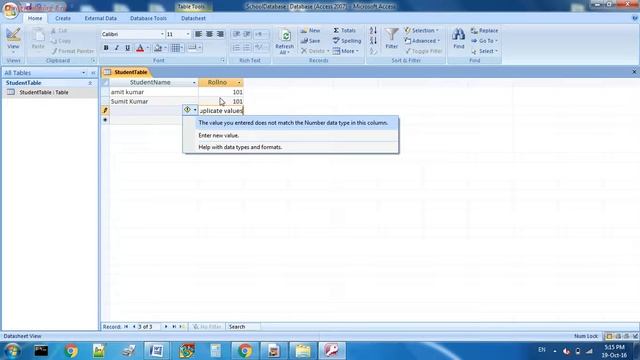Open the Gridlines button
The width and height of the screenshot is (640, 360).
pos(176,48)
